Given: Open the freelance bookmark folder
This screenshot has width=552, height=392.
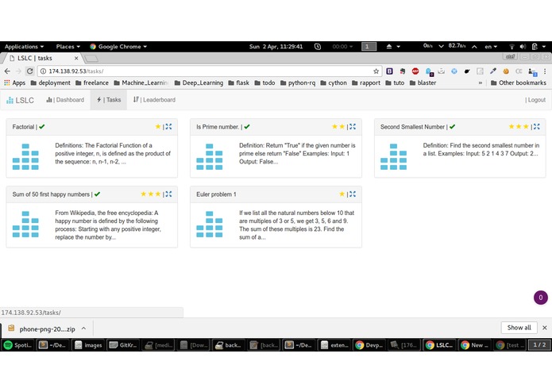Looking at the screenshot, I should tap(92, 83).
